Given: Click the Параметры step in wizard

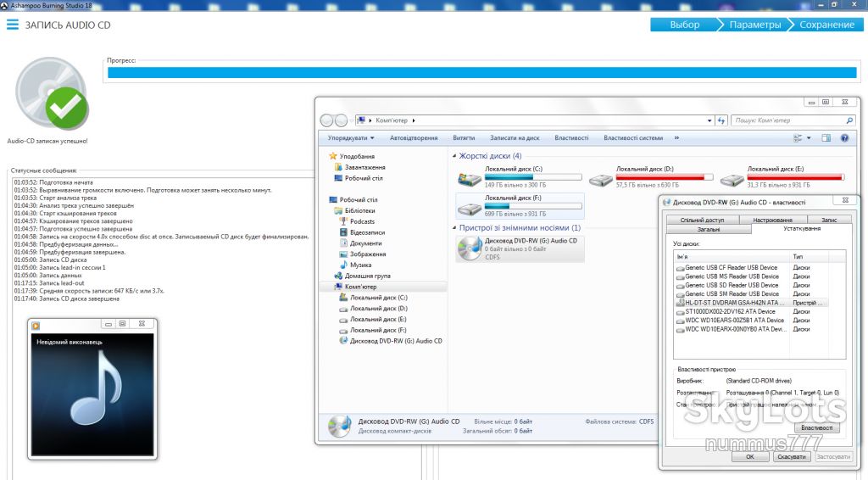Looking at the screenshot, I should (x=755, y=25).
